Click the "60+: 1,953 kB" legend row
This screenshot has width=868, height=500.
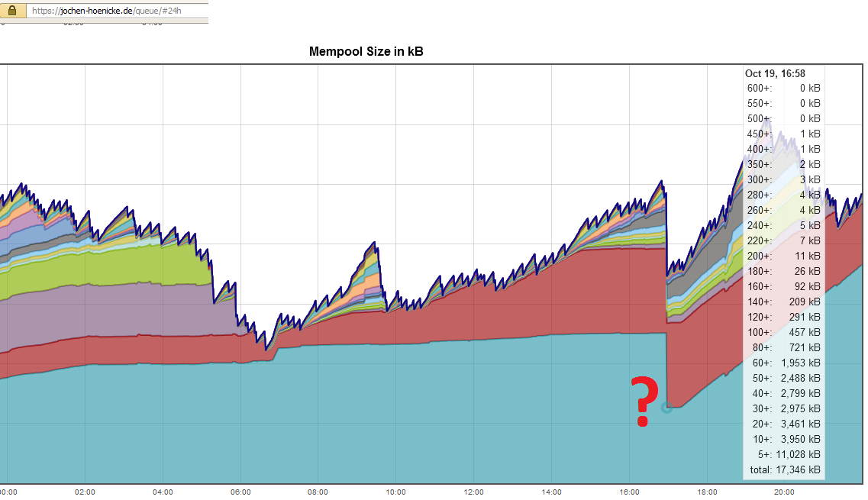click(x=783, y=363)
